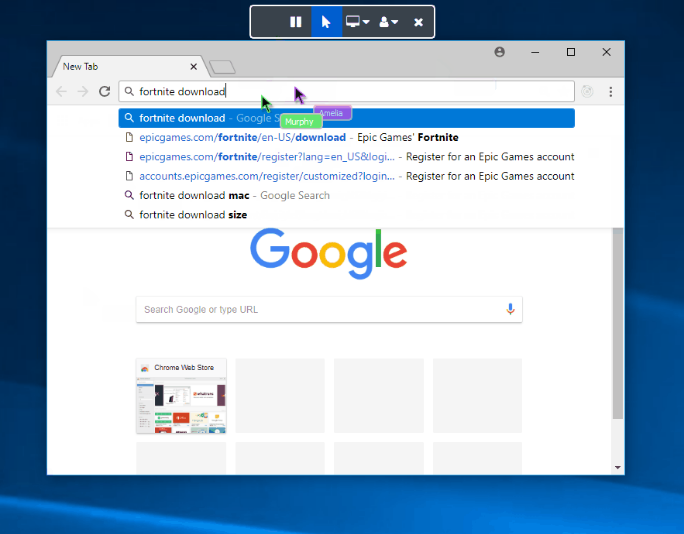Open a new tab

point(224,67)
